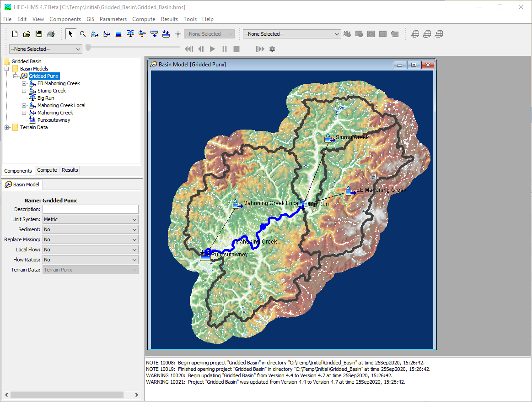The height and width of the screenshot is (402, 532).
Task: Save the project with the floppy disk icon
Action: tap(39, 34)
